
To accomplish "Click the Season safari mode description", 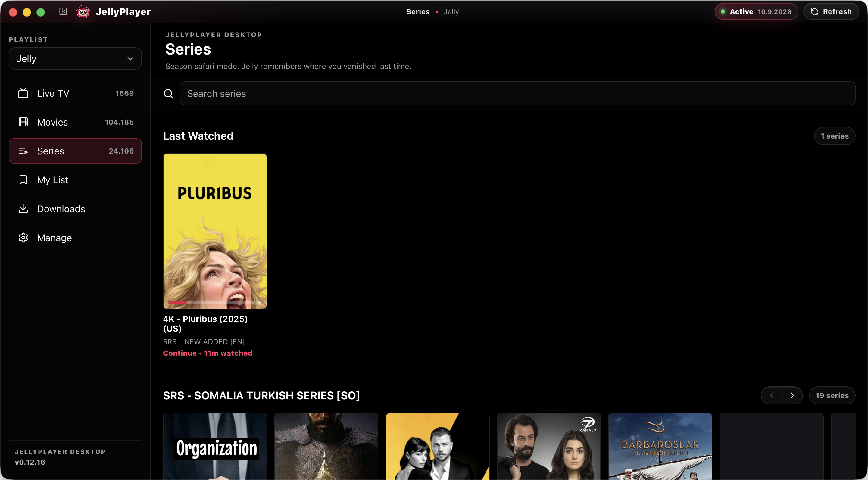I will (x=288, y=66).
